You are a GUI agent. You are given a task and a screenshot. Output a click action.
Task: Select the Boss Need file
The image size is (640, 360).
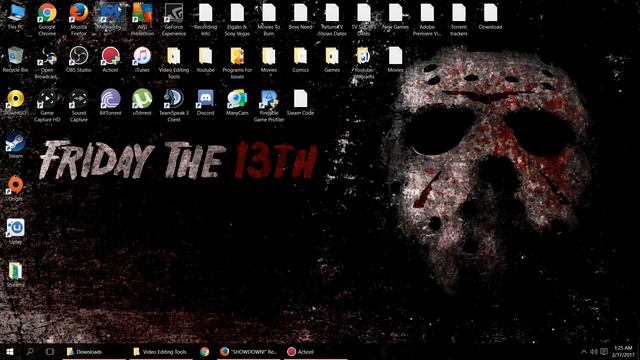[300, 17]
